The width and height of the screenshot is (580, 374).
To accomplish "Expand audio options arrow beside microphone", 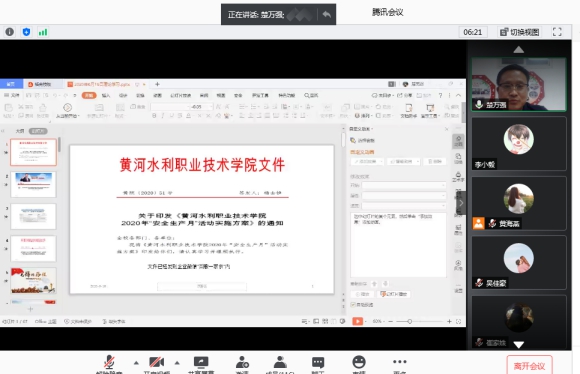I will tap(136, 363).
